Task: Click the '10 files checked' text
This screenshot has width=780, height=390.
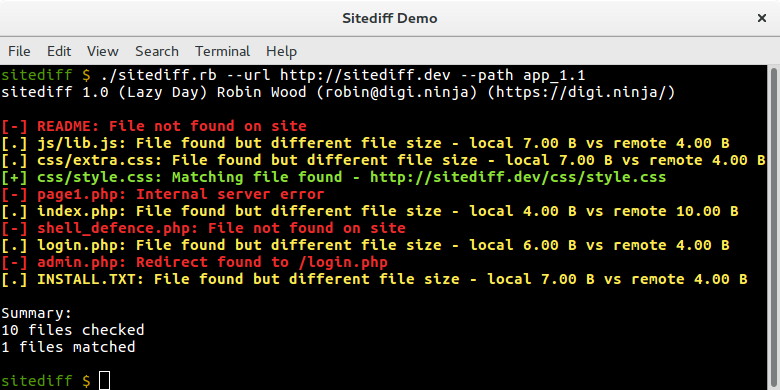Action: 73,330
